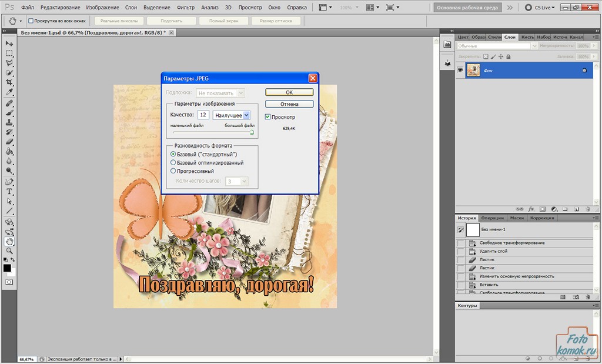
Task: Expand the Основная рабочая среда workspace chevron
Action: (509, 8)
